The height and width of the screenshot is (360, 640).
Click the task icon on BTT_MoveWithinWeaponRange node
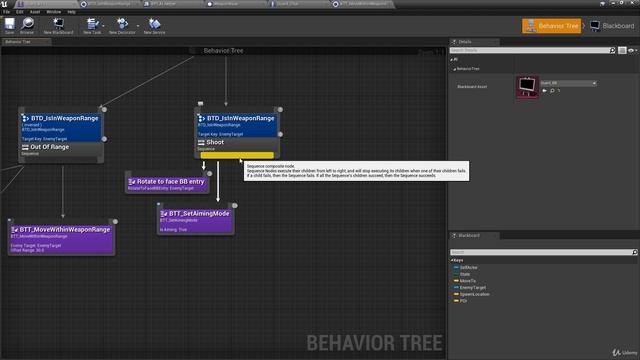tap(14, 230)
